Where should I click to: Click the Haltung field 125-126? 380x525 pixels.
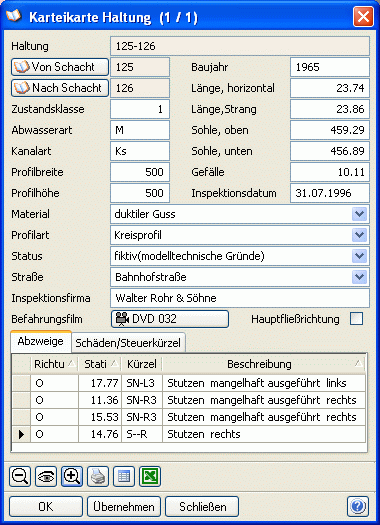tap(240, 46)
